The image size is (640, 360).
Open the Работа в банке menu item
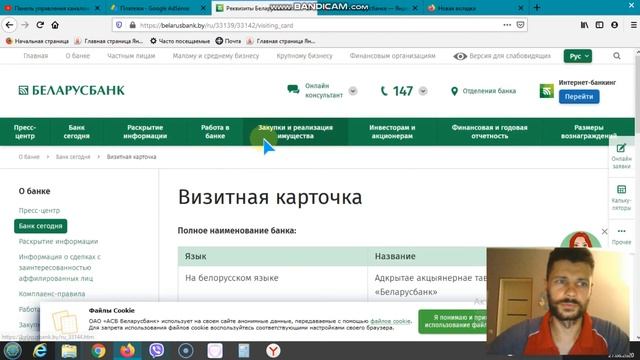(215, 132)
